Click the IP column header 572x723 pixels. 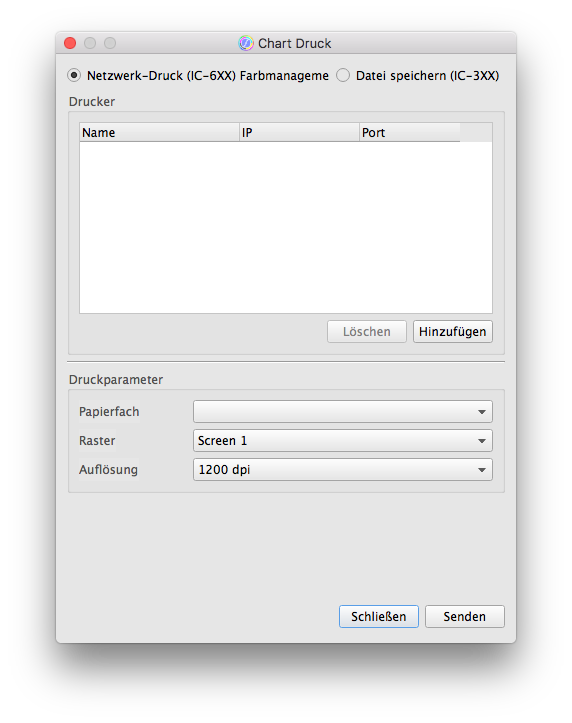(x=299, y=132)
